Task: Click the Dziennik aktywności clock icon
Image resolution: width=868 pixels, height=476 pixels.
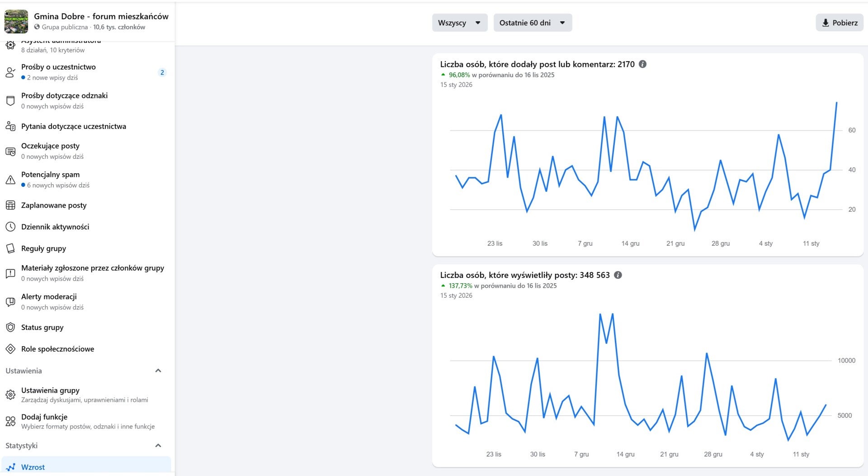Action: click(10, 227)
